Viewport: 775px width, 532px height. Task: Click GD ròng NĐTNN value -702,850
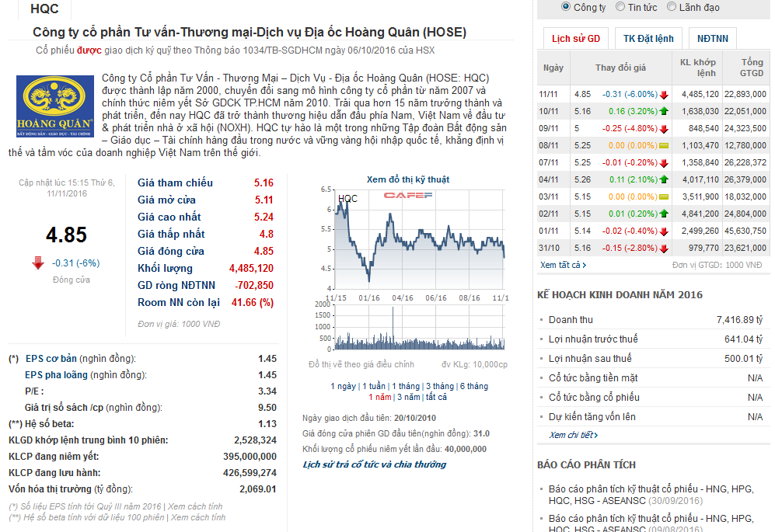pos(254,286)
